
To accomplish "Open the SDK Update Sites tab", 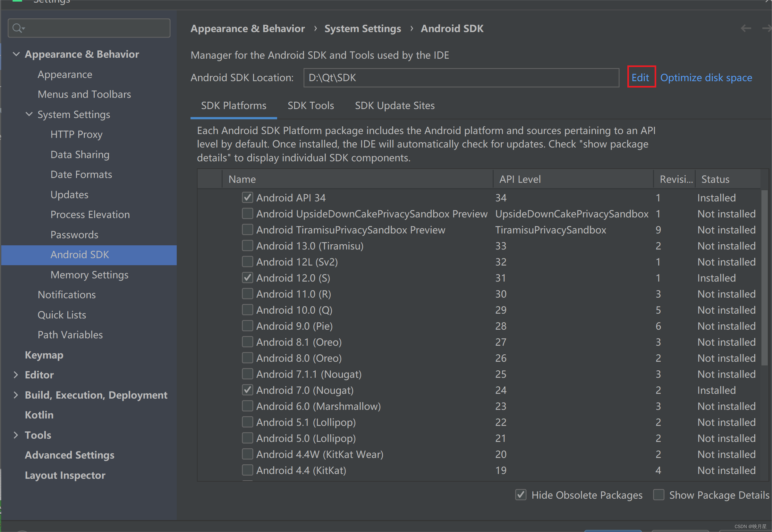I will click(395, 106).
